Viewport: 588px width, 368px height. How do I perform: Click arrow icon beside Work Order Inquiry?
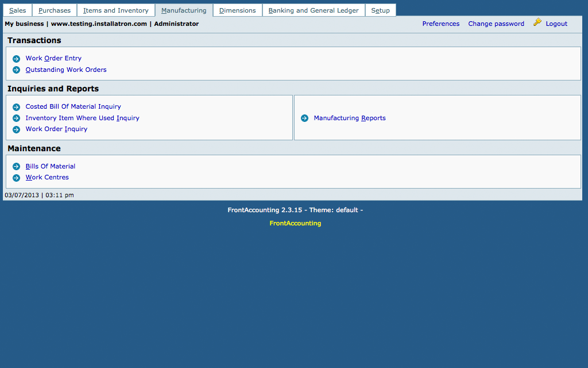pyautogui.click(x=16, y=129)
